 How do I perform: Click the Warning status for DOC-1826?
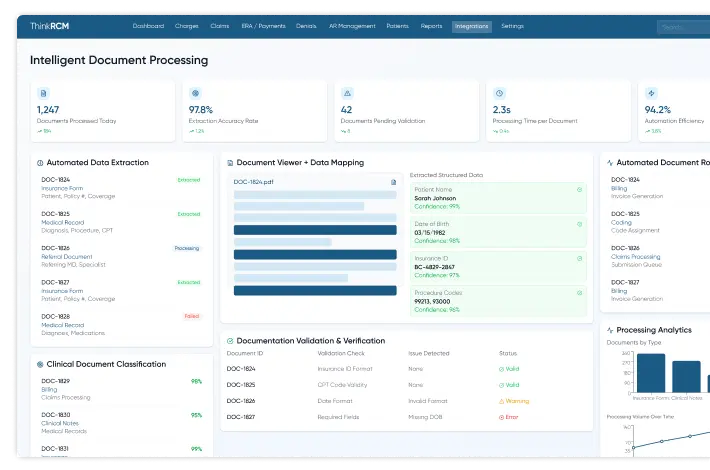[x=514, y=401]
